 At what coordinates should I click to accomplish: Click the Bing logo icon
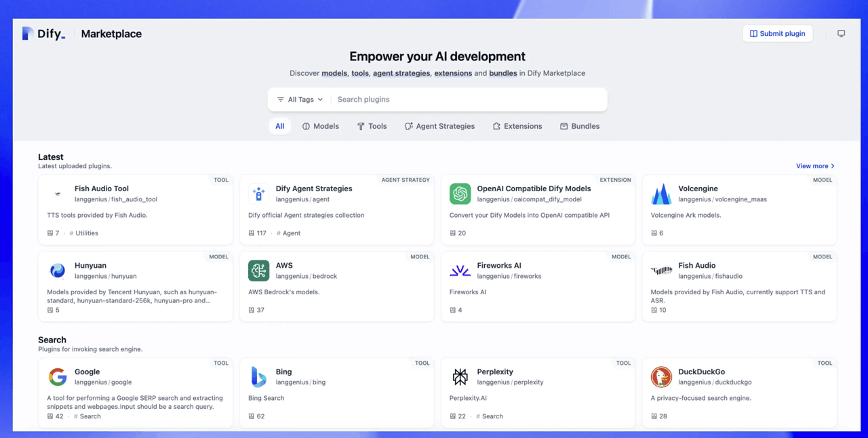259,377
